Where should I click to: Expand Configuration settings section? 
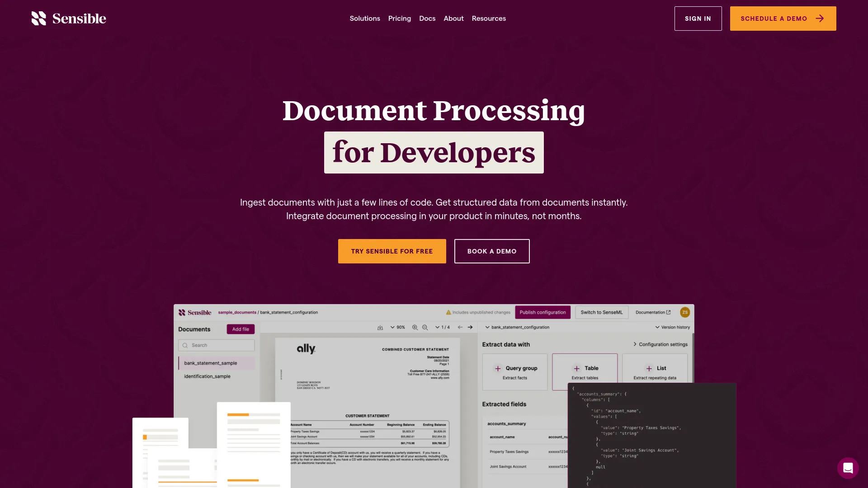pos(660,344)
